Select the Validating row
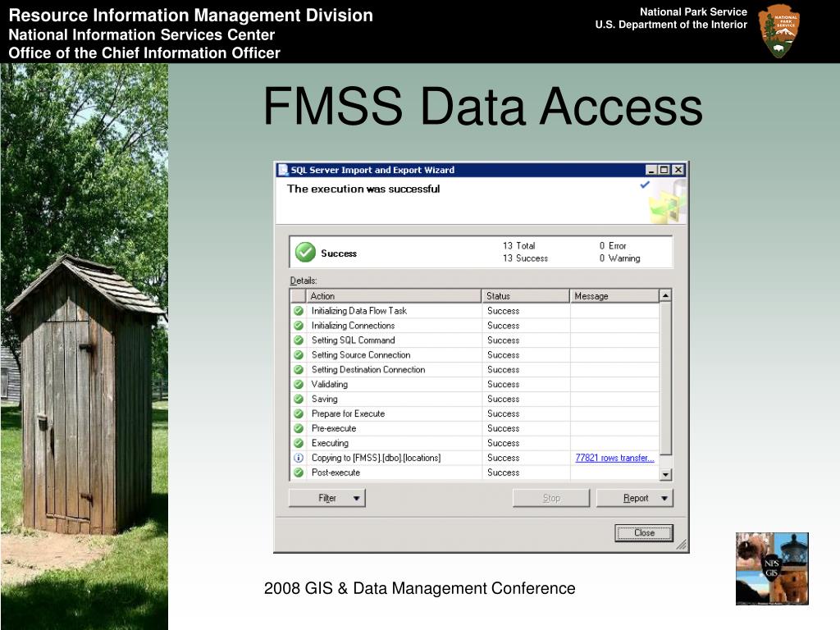This screenshot has width=840, height=630. [x=475, y=384]
